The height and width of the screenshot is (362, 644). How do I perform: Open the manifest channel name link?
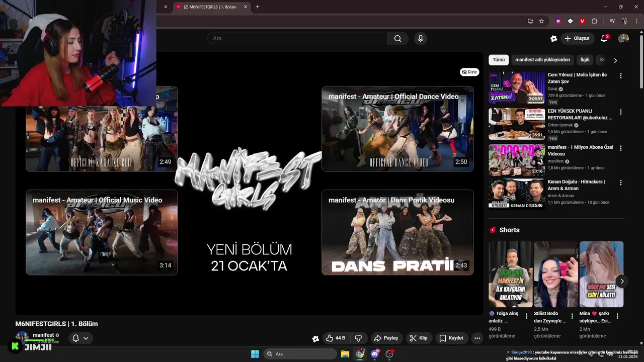pyautogui.click(x=43, y=335)
